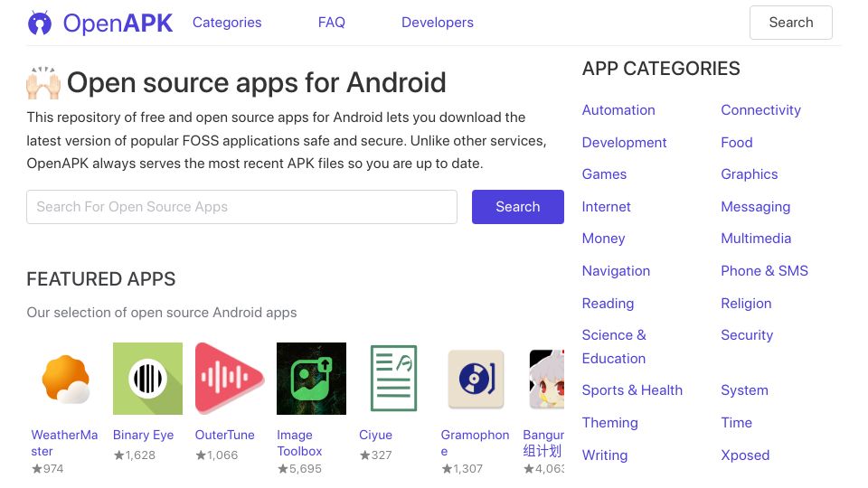Browse the Messaging category
Image resolution: width=868 pixels, height=488 pixels.
point(756,207)
